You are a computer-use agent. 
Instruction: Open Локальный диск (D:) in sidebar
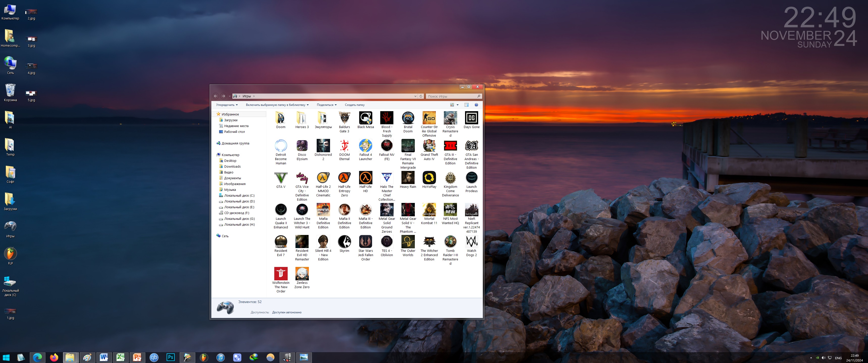[239, 201]
